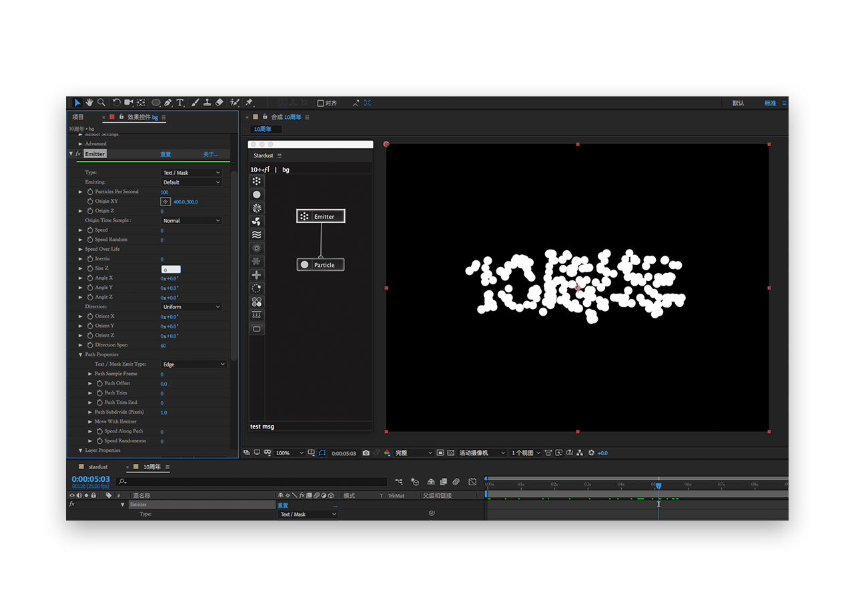
Task: Select the Clone Stamp tool
Action: pyautogui.click(x=207, y=103)
